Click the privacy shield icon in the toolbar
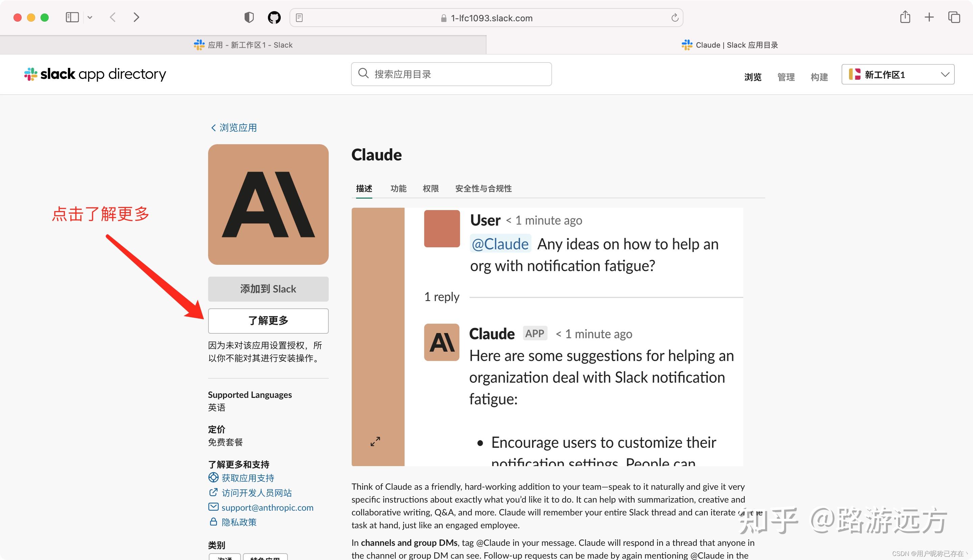 click(x=249, y=17)
